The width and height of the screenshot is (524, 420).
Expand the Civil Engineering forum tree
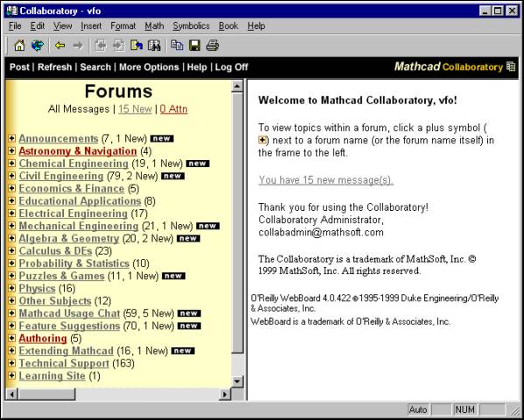(x=11, y=176)
